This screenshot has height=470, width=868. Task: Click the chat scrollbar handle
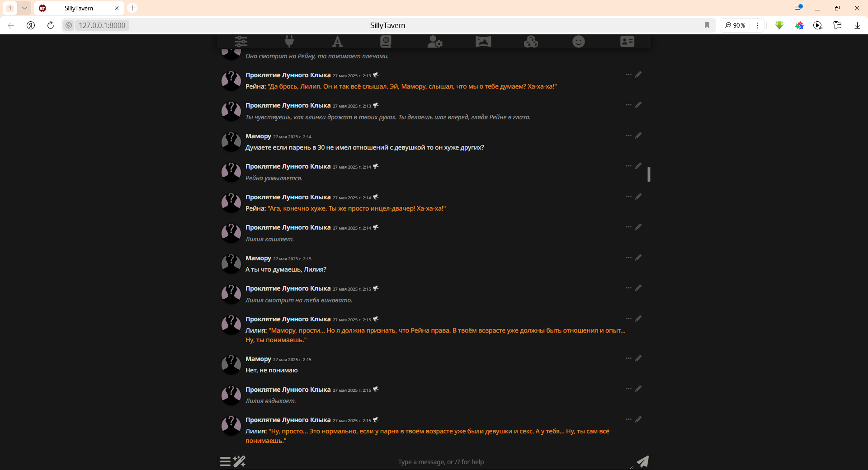click(649, 174)
